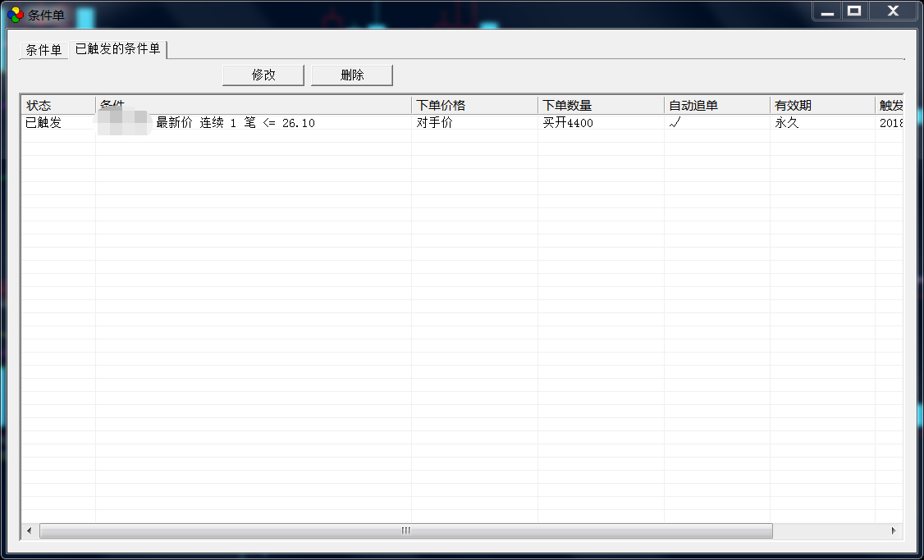Screen dimensions: 924x560
Task: Click the horizontal scrollbar right arrow
Action: click(894, 530)
